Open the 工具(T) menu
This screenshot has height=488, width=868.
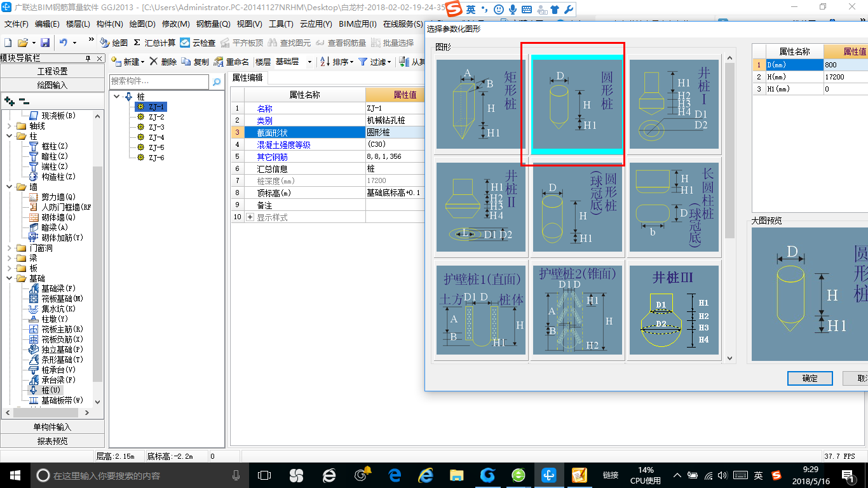(281, 24)
